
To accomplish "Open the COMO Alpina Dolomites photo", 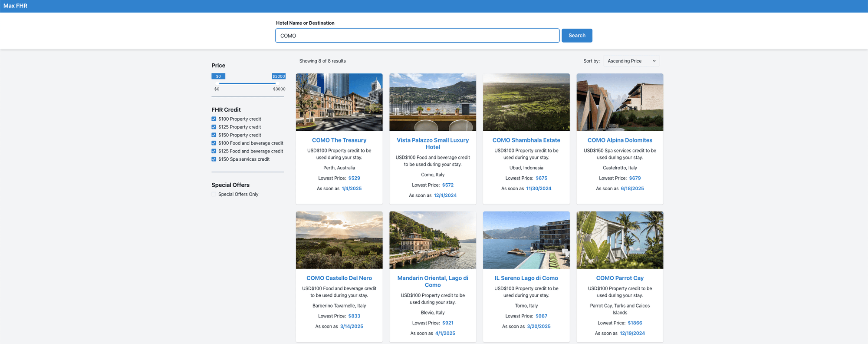I will (620, 102).
